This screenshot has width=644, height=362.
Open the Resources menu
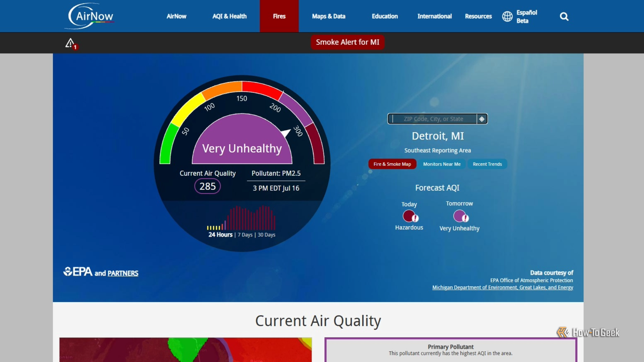[x=478, y=16]
